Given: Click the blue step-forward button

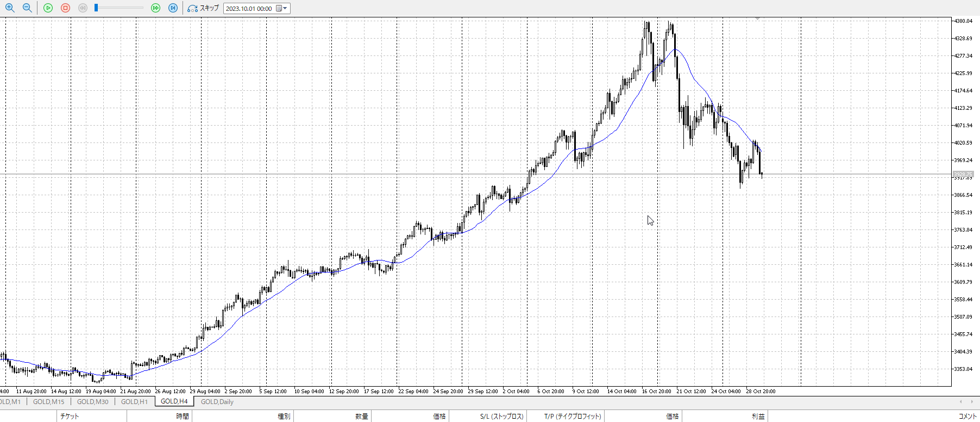Looking at the screenshot, I should pyautogui.click(x=173, y=8).
